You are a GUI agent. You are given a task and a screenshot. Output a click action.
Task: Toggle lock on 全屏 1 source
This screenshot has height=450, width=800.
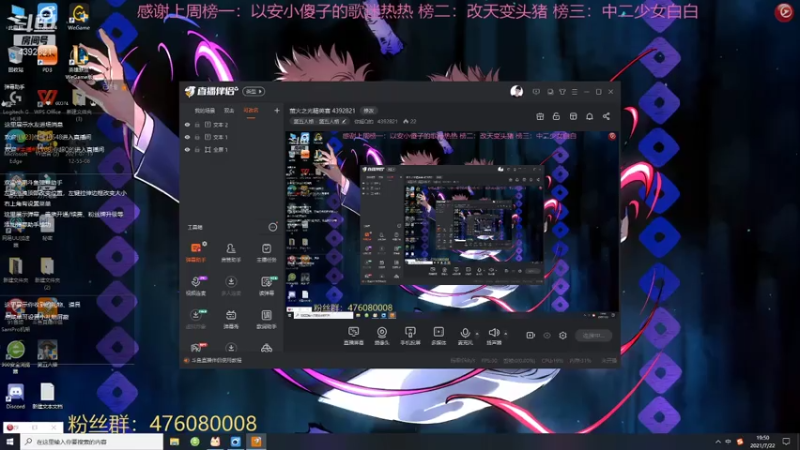point(197,149)
